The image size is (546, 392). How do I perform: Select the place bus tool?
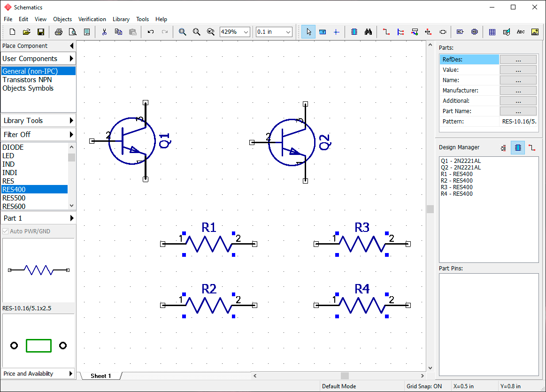click(400, 32)
